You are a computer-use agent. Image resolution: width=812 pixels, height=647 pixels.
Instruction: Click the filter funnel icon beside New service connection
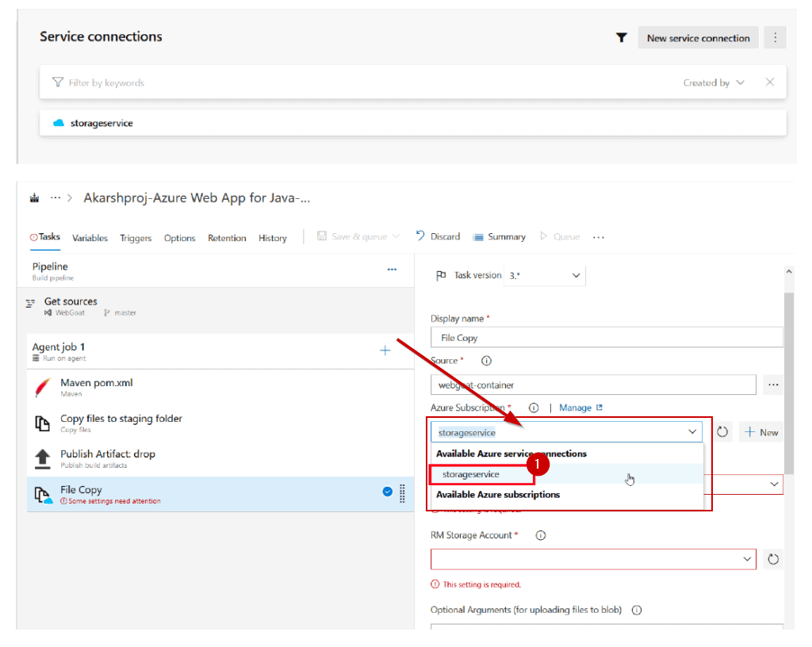(622, 37)
